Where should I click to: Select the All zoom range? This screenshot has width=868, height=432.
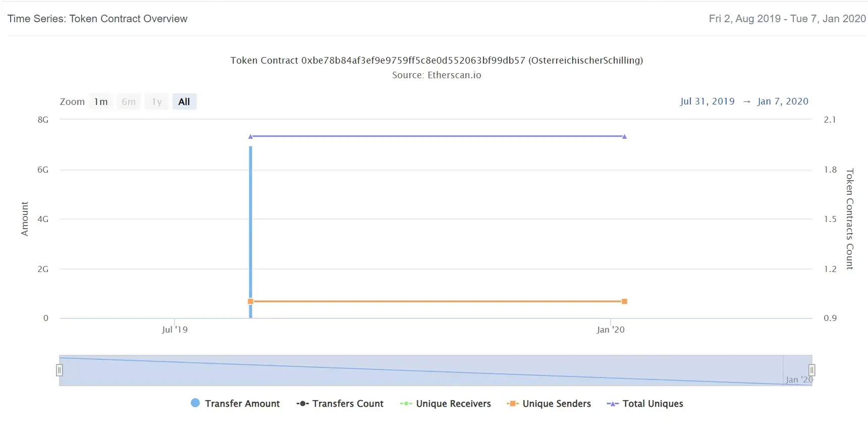pyautogui.click(x=184, y=102)
